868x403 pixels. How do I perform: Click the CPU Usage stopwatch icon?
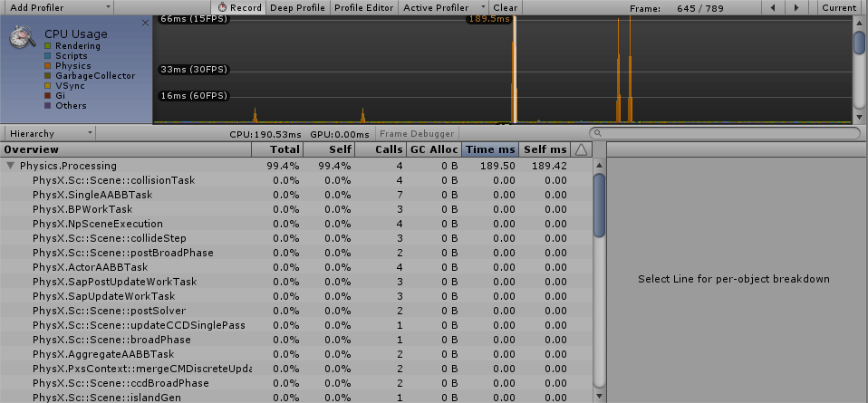pyautogui.click(x=23, y=38)
